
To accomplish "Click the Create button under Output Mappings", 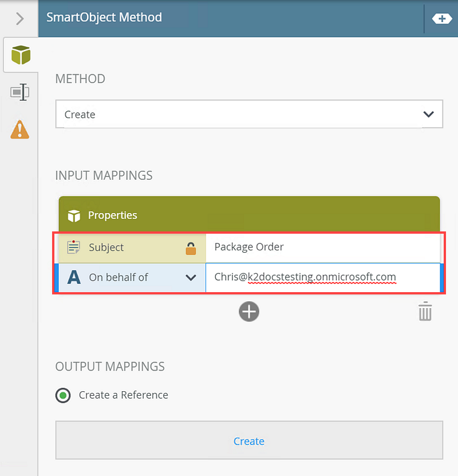I will (x=249, y=441).
